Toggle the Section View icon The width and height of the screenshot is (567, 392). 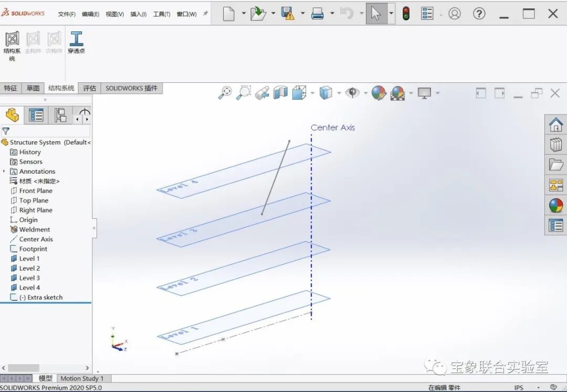[x=280, y=93]
